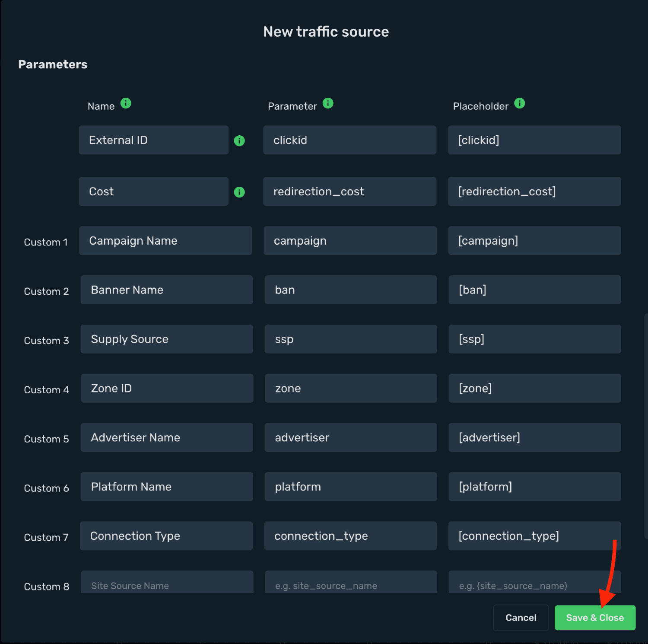Click the dialog's vertical scrollbar
The height and width of the screenshot is (644, 648).
[646, 426]
